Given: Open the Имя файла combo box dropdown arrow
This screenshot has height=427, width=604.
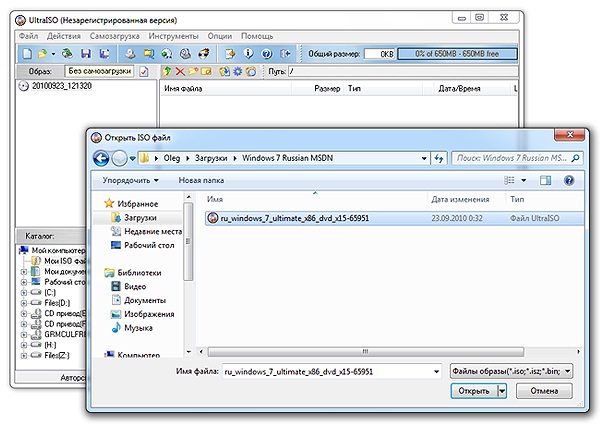Looking at the screenshot, I should [x=436, y=372].
